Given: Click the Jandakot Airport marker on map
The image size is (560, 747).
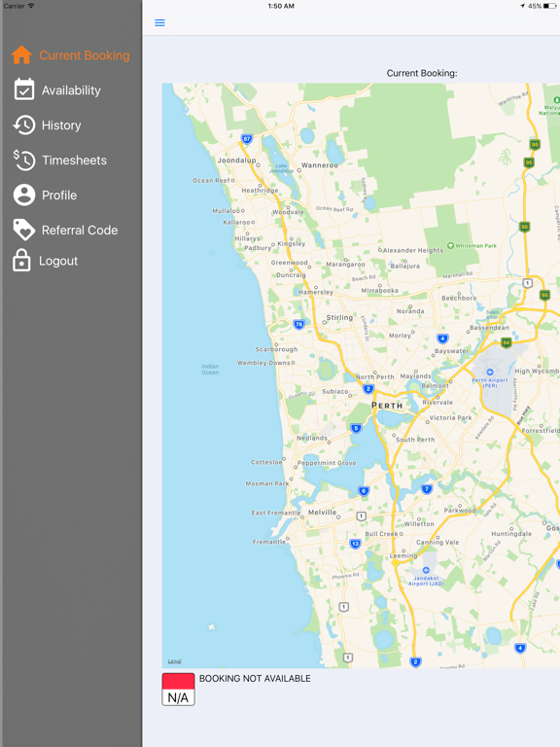Looking at the screenshot, I should 426,570.
